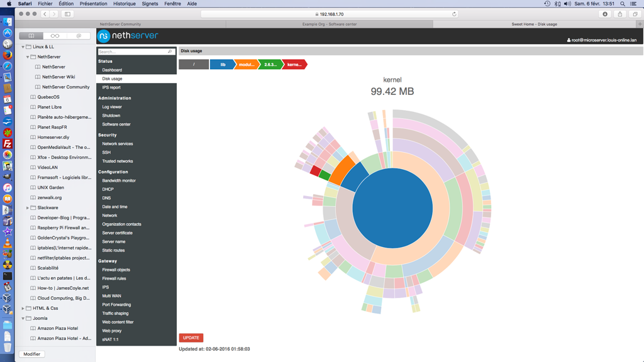644x362 pixels.
Task: Open Dashboard in the Status section
Action: click(x=112, y=70)
